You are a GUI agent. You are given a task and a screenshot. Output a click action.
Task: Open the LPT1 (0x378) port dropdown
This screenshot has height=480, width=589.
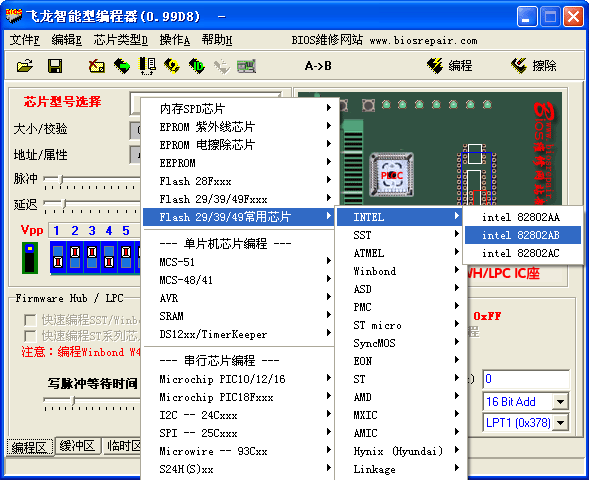tap(560, 423)
